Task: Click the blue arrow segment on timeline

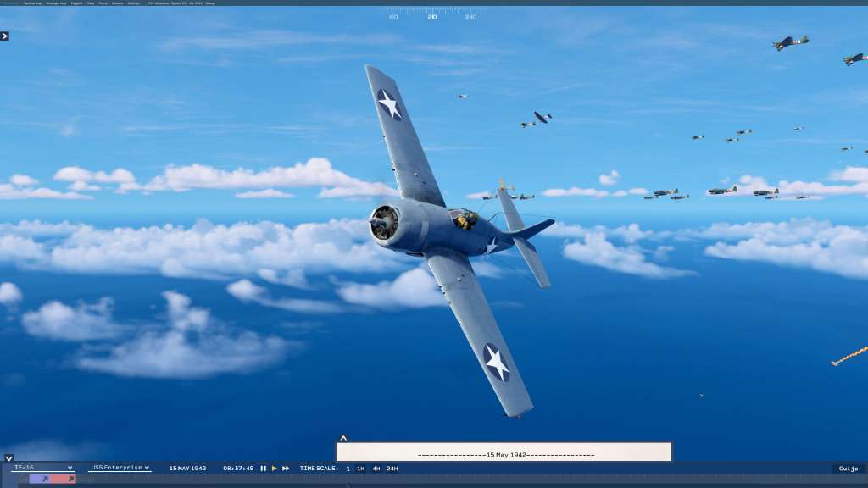Action: click(41, 479)
